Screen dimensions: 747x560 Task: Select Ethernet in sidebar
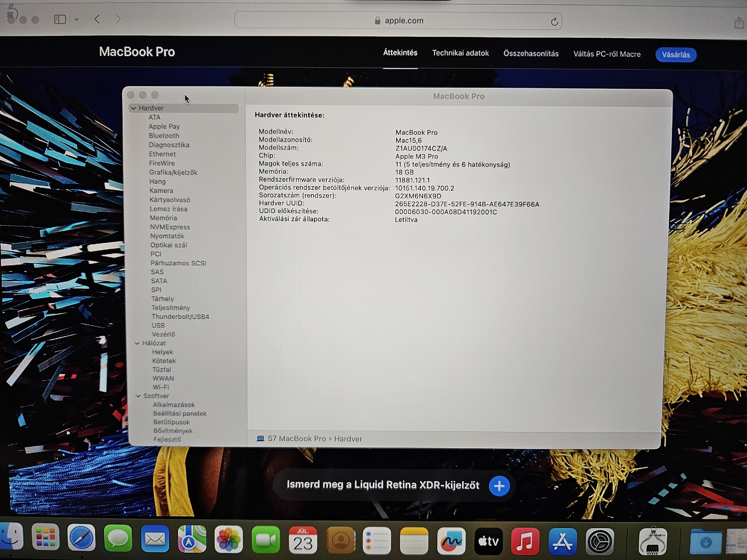162,154
